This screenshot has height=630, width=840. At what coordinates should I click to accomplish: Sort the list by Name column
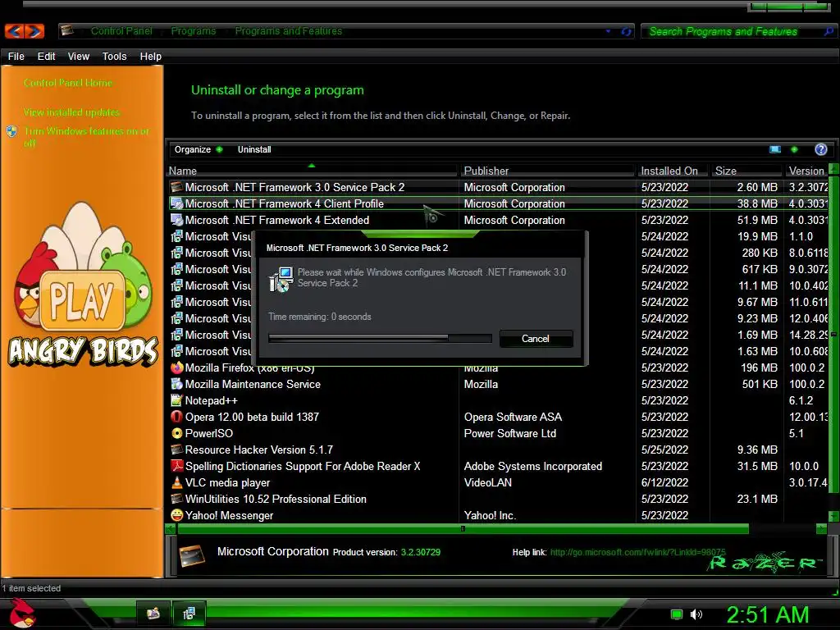tap(313, 171)
